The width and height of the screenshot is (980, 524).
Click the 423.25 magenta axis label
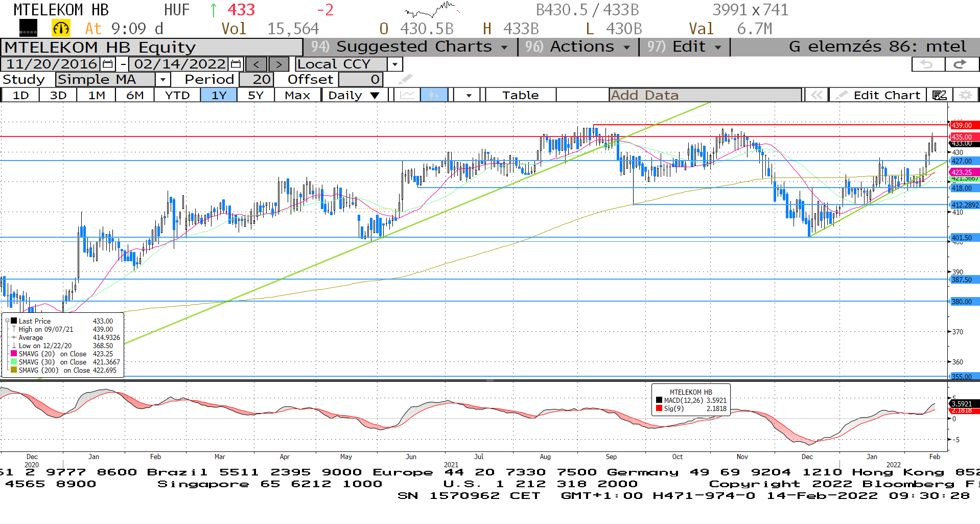964,172
